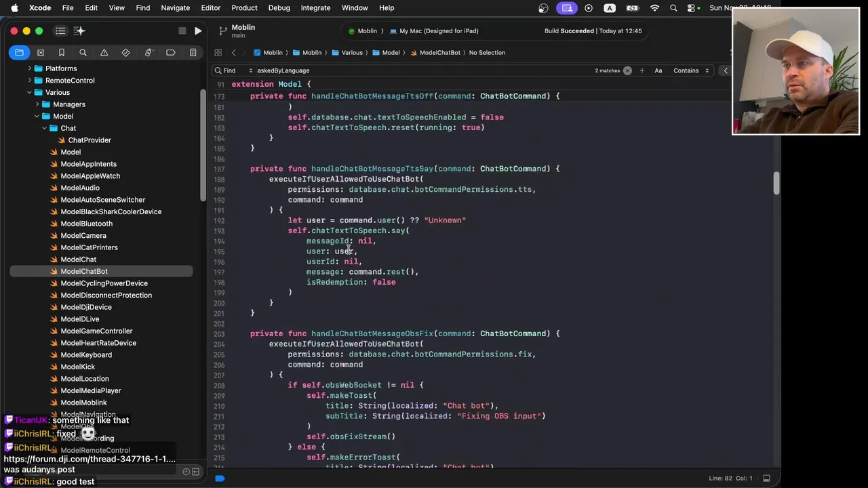The width and height of the screenshot is (868, 488).
Task: Hide the navigator sidebar toggle
Action: tap(60, 30)
